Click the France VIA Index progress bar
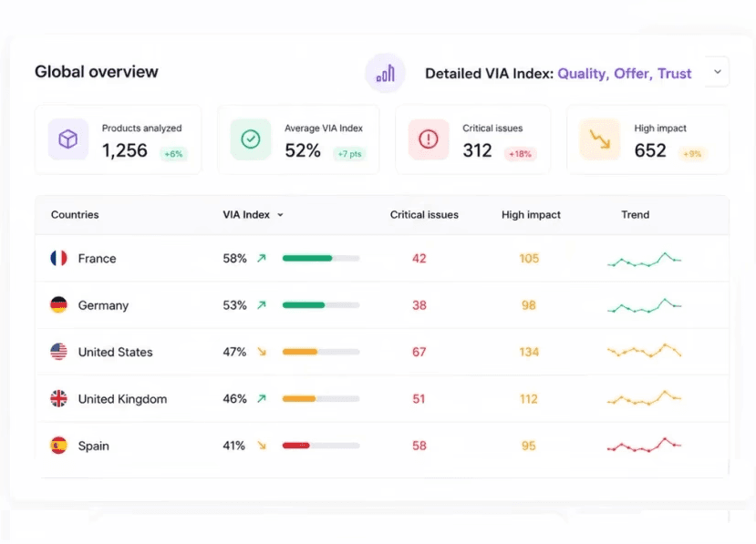The image size is (756, 544). (x=321, y=258)
